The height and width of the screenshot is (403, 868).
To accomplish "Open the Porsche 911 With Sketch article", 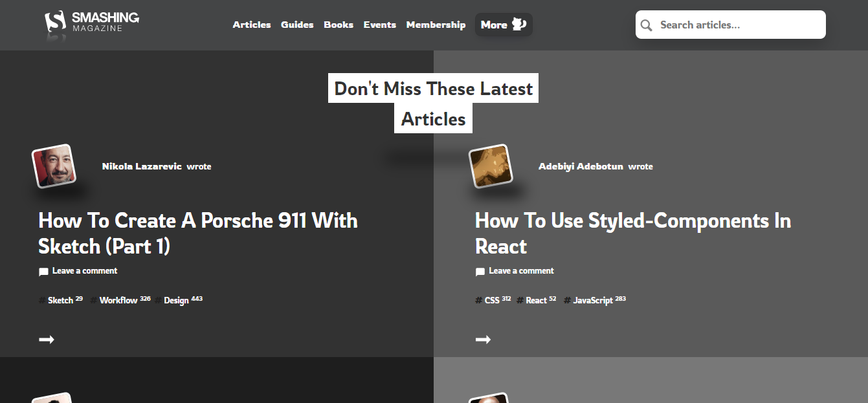I will pos(198,234).
